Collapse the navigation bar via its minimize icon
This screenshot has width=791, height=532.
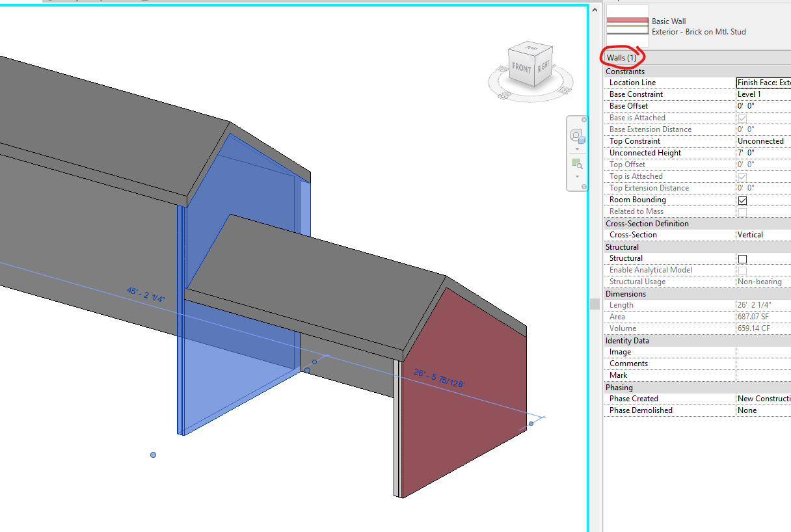584,186
